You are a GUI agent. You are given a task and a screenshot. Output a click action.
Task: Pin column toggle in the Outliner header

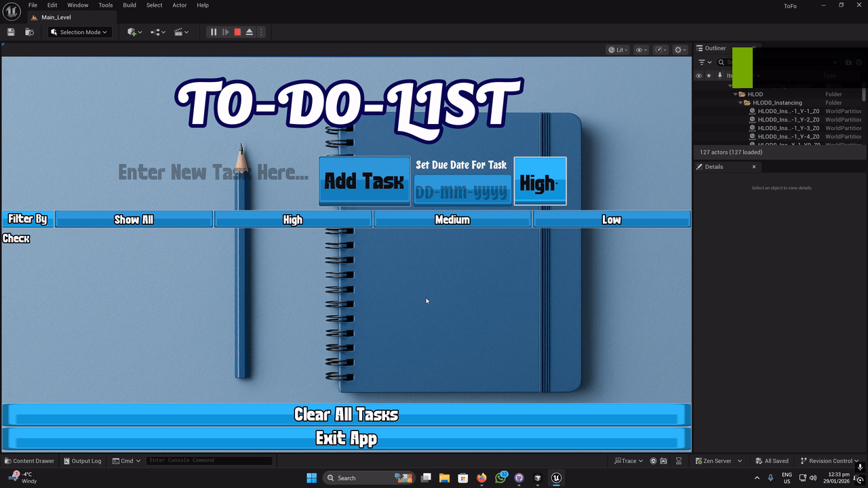(x=720, y=75)
